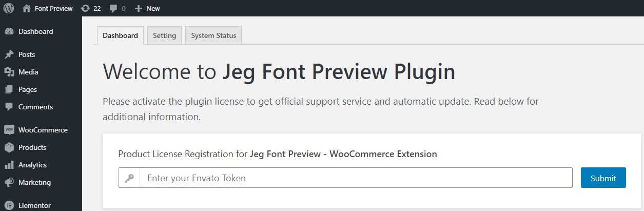Click the Products box icon
Image resolution: width=644 pixels, height=211 pixels.
coord(9,147)
